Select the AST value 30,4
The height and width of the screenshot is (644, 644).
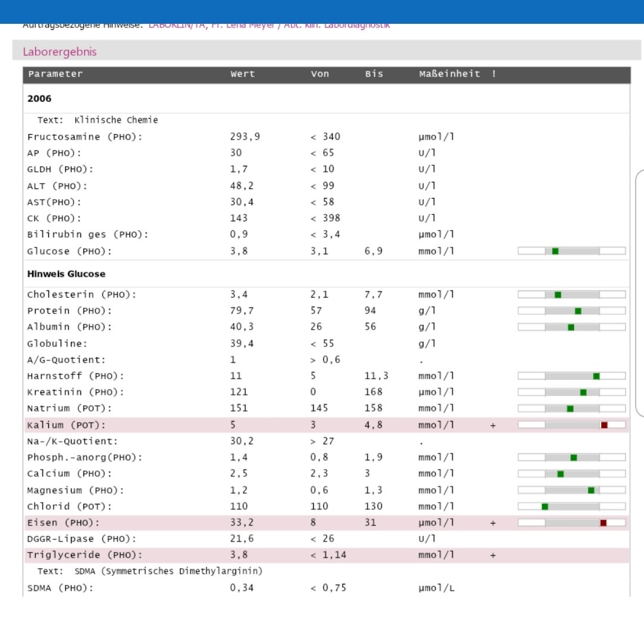[241, 202]
